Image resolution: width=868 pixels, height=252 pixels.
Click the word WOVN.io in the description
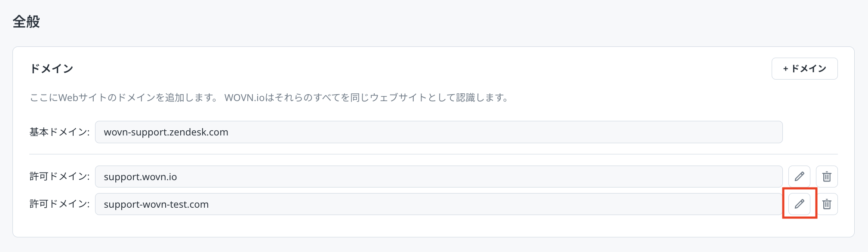click(x=244, y=98)
